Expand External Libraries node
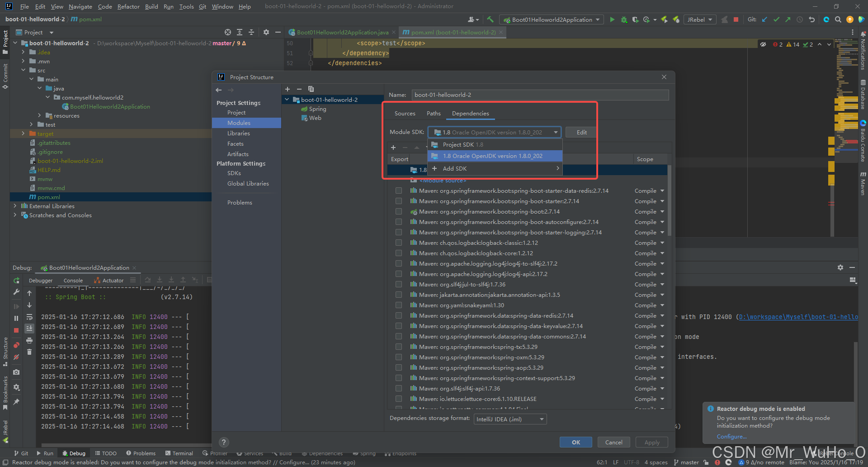 click(15, 206)
